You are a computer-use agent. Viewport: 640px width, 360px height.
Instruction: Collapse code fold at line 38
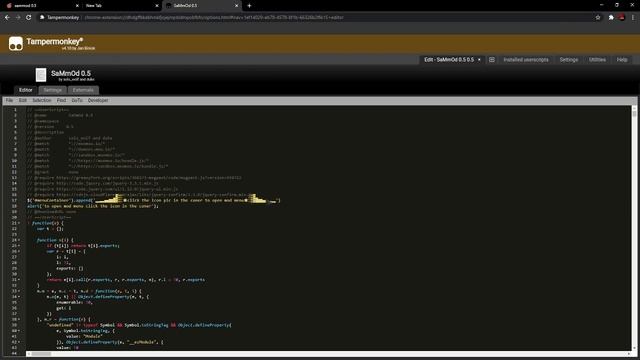pos(19,320)
